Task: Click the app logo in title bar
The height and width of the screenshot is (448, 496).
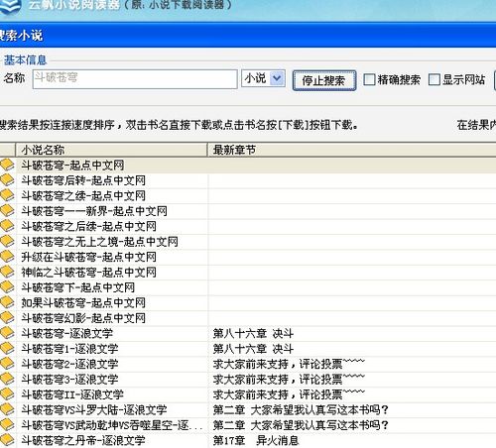Action: tap(10, 6)
